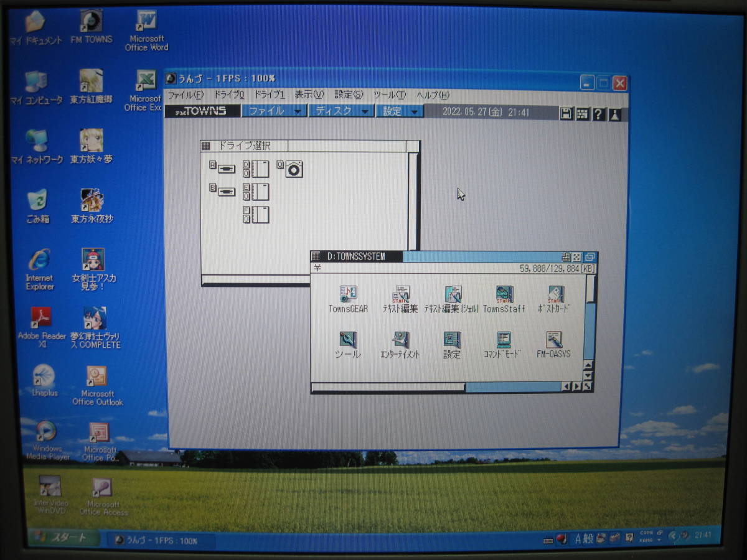
Task: Click the FM TOWNS logo button
Action: point(203,111)
